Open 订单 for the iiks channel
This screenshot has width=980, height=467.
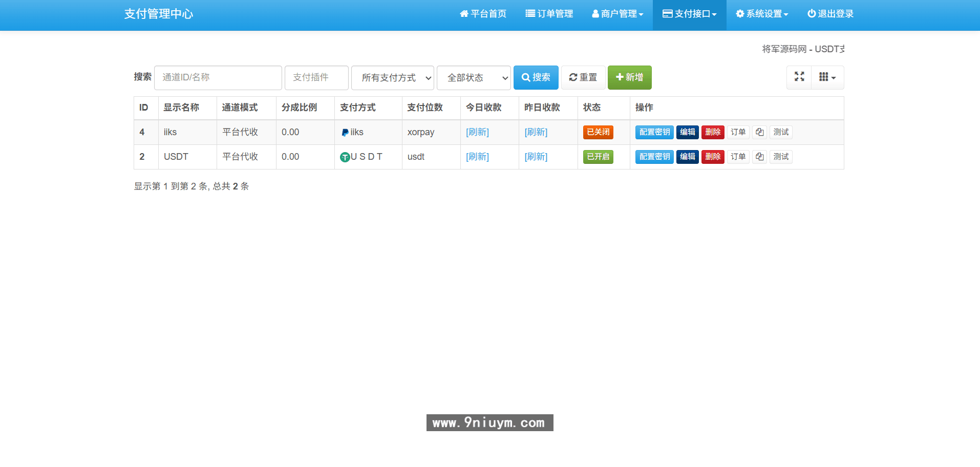tap(738, 132)
